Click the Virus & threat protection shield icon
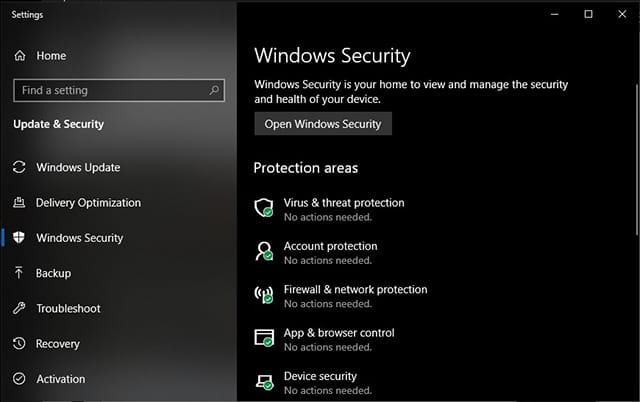The height and width of the screenshot is (402, 640). 264,208
